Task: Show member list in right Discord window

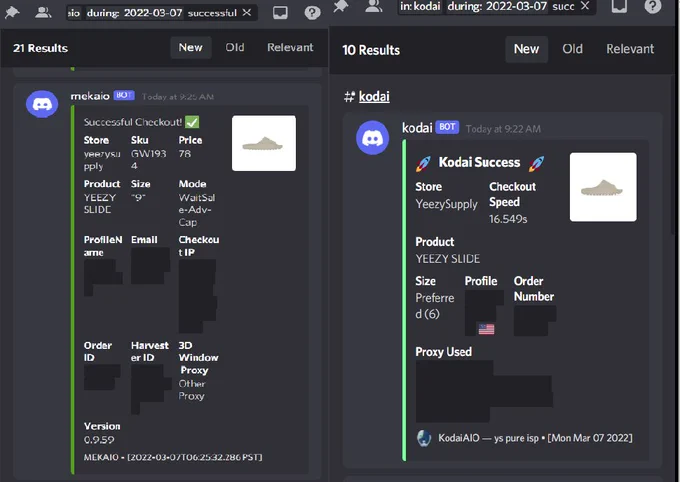Action: click(x=373, y=6)
